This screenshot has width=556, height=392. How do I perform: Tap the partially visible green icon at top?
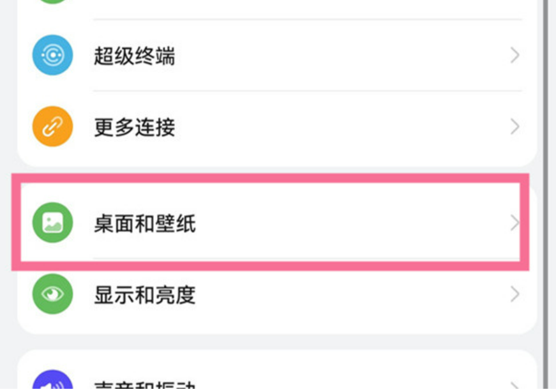tap(52, 2)
